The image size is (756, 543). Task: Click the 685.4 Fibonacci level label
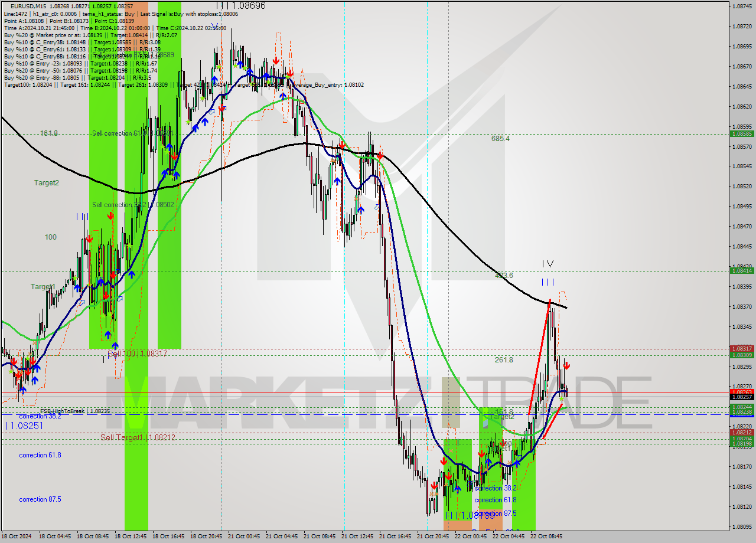point(500,139)
